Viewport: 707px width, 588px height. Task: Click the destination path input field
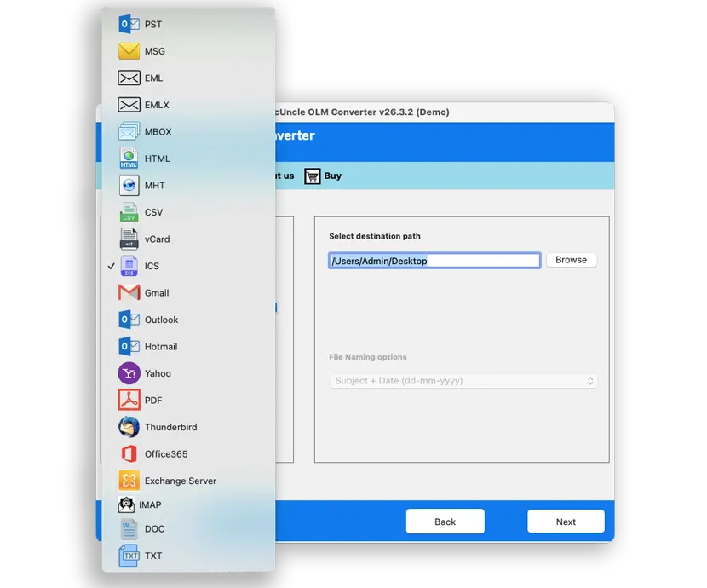click(434, 261)
